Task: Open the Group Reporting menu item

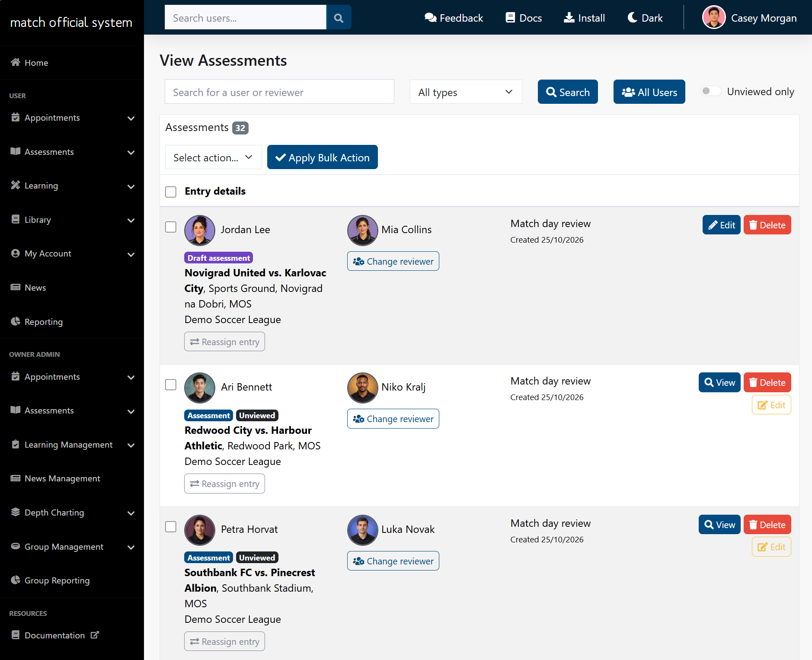Action: click(x=72, y=580)
